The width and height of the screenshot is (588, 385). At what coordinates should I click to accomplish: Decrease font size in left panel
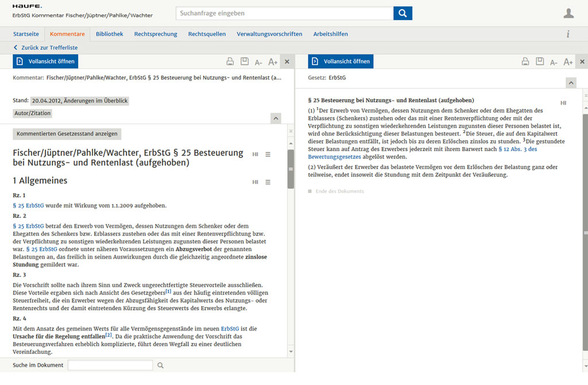[x=258, y=62]
